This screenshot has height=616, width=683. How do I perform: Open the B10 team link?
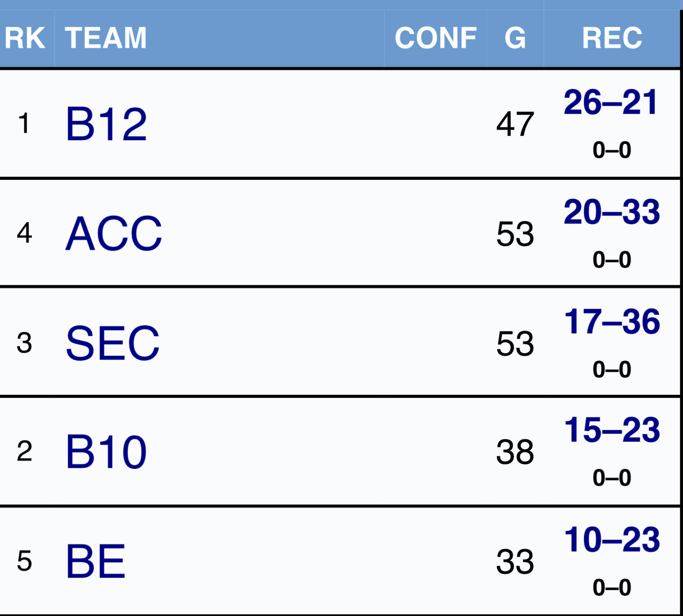point(106,452)
